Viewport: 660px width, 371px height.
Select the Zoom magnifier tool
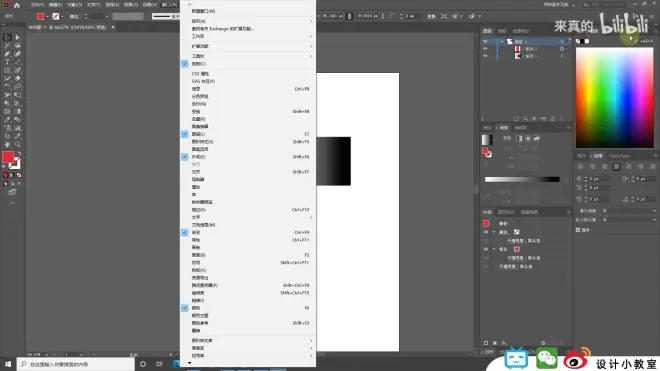[18, 144]
